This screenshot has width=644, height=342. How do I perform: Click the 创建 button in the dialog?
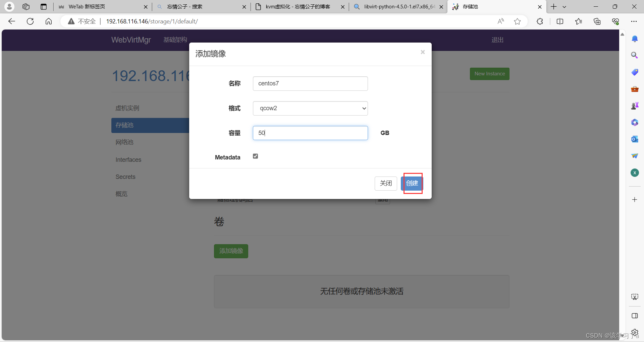click(x=412, y=183)
